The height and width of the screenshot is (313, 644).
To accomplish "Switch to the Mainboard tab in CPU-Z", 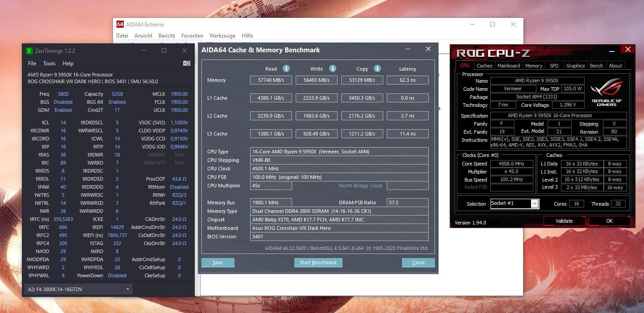I will pos(509,66).
